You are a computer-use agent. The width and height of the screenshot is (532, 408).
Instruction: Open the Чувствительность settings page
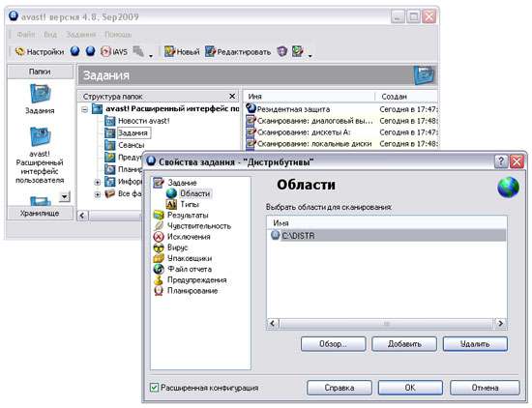(192, 226)
